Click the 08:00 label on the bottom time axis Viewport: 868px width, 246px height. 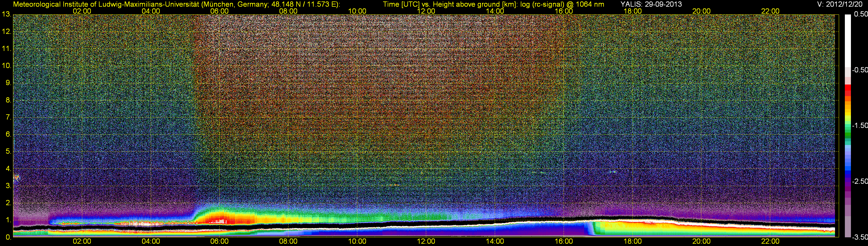pyautogui.click(x=288, y=241)
